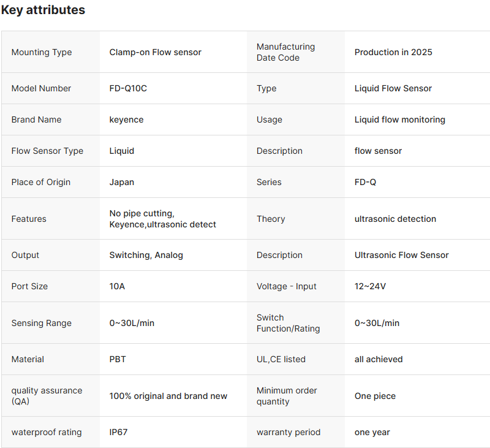Image resolution: width=490 pixels, height=448 pixels.
Task: Select the FD-Q series value
Action: coord(366,182)
